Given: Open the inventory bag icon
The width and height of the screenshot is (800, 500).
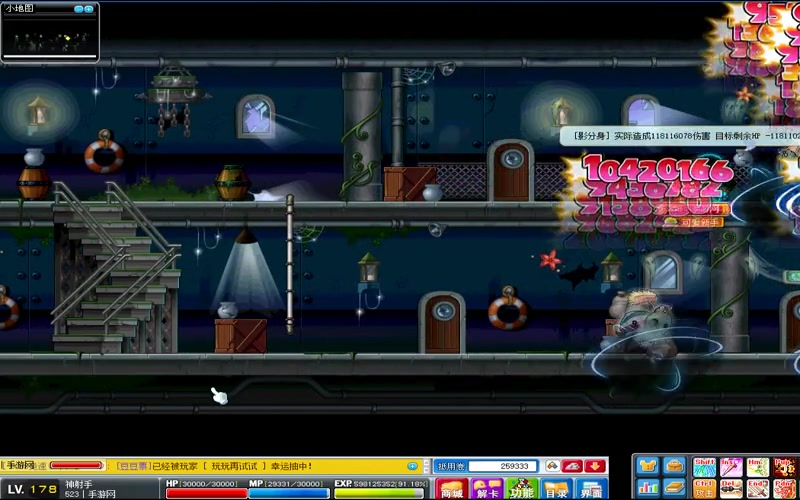Looking at the screenshot, I should click(674, 466).
